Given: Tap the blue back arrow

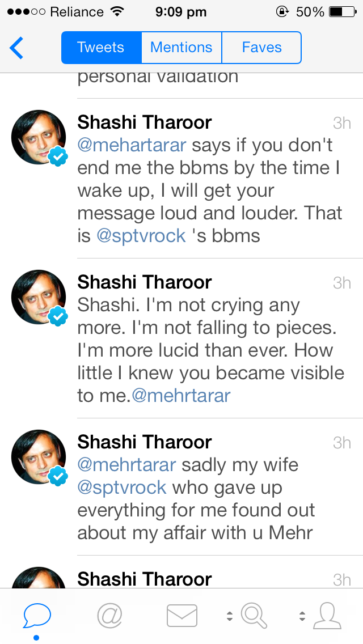Looking at the screenshot, I should tap(17, 48).
